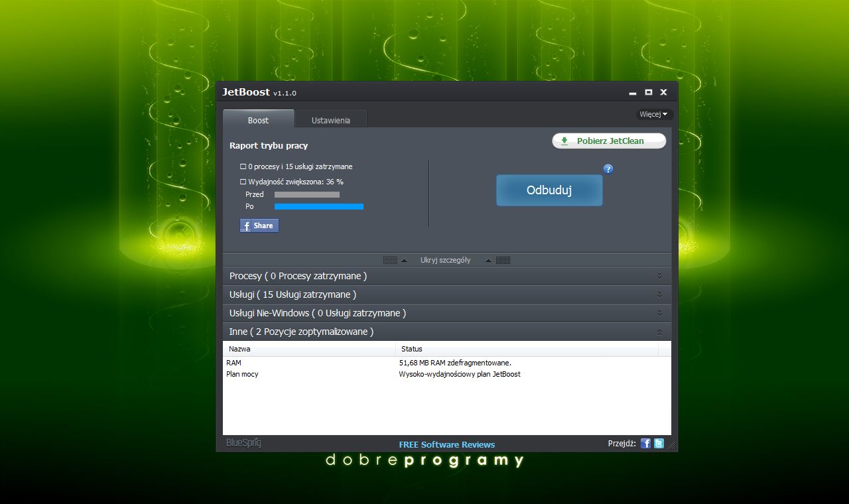Click the Facebook Share button

pos(259,225)
